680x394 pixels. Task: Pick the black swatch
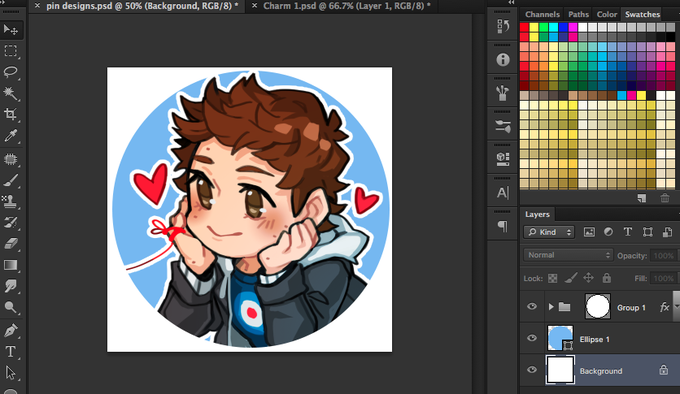pos(670,37)
